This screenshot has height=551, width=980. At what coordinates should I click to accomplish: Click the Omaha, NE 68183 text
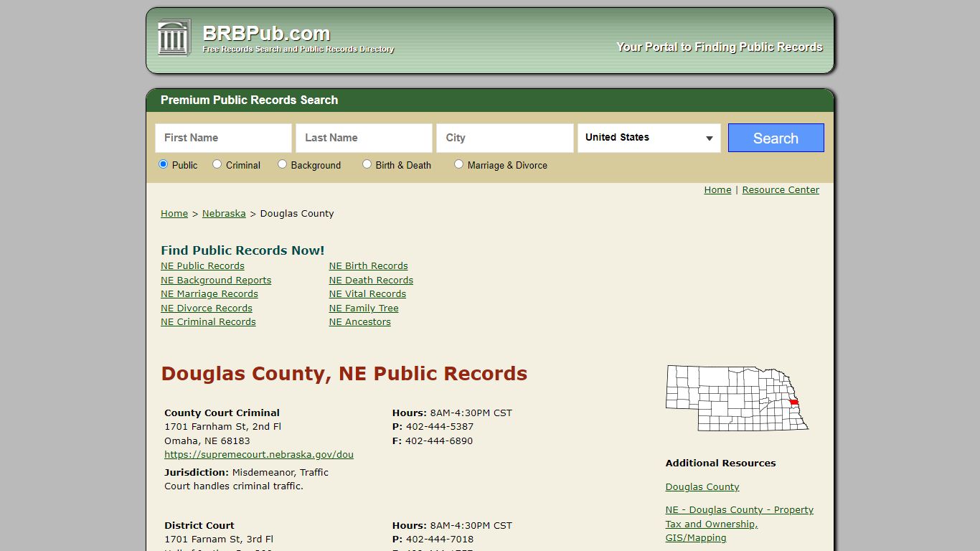(x=207, y=441)
